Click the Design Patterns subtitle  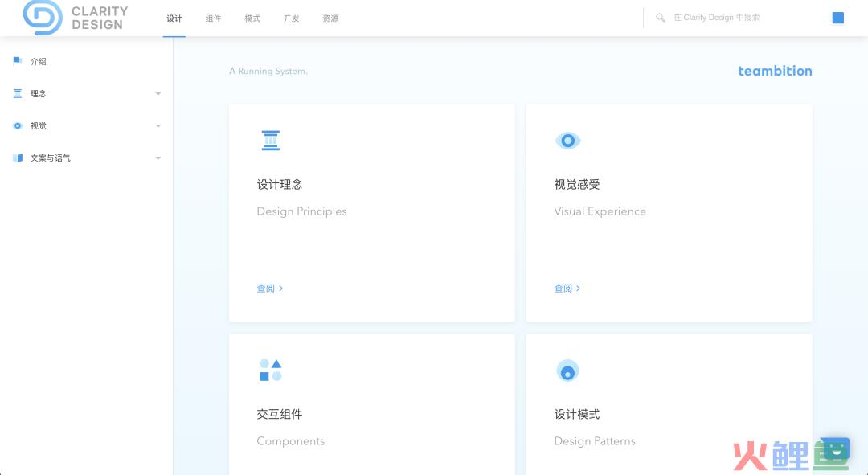(595, 441)
